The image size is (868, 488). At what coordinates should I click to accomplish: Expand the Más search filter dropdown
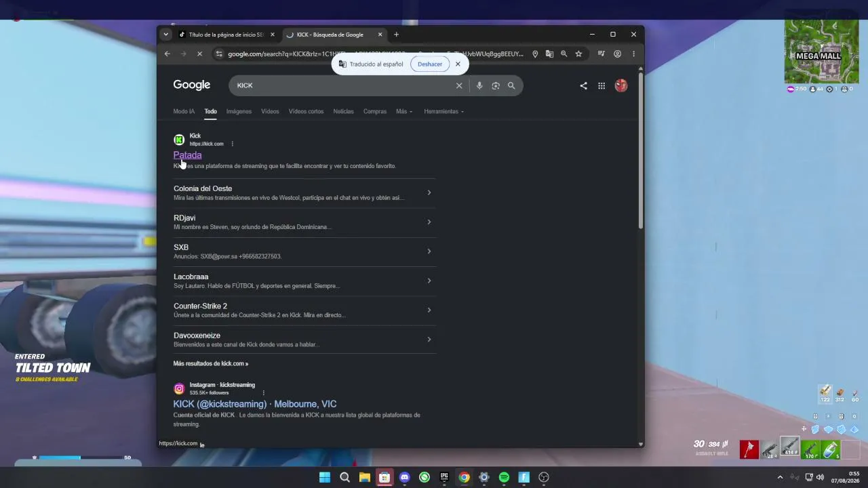point(404,111)
